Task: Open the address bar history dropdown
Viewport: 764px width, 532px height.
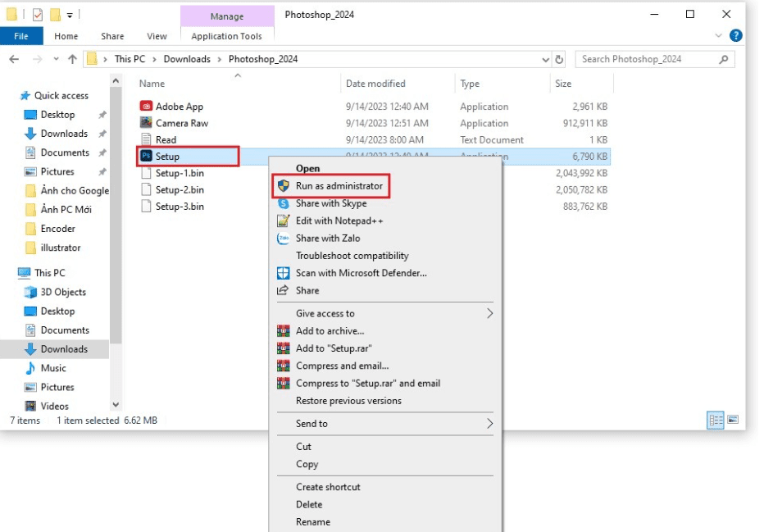Action: click(546, 59)
